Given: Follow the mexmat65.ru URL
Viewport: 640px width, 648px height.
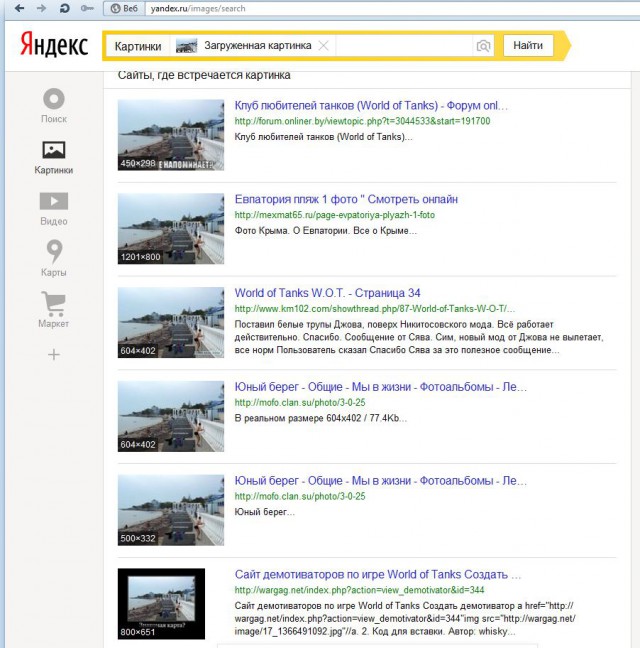Looking at the screenshot, I should (x=335, y=215).
